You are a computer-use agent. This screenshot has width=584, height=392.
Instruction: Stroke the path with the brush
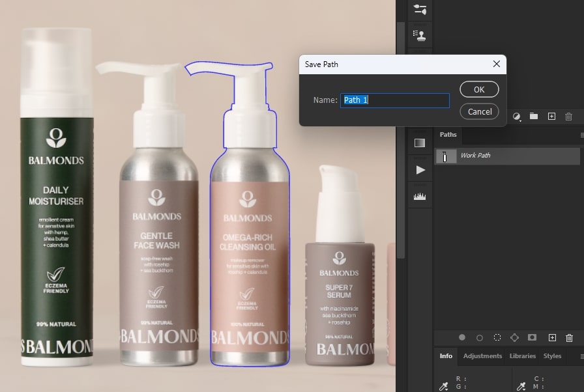pos(480,338)
